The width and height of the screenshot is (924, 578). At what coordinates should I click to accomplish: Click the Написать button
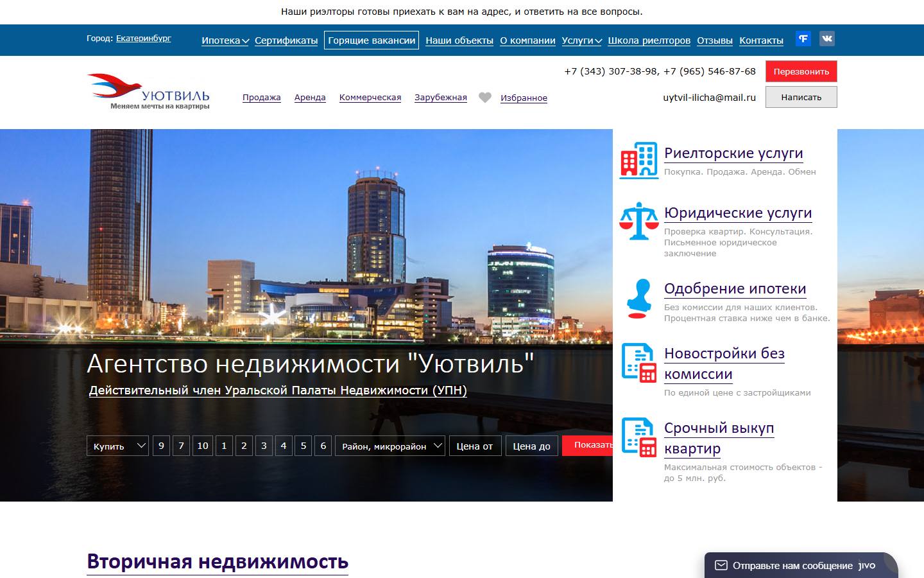pyautogui.click(x=801, y=97)
